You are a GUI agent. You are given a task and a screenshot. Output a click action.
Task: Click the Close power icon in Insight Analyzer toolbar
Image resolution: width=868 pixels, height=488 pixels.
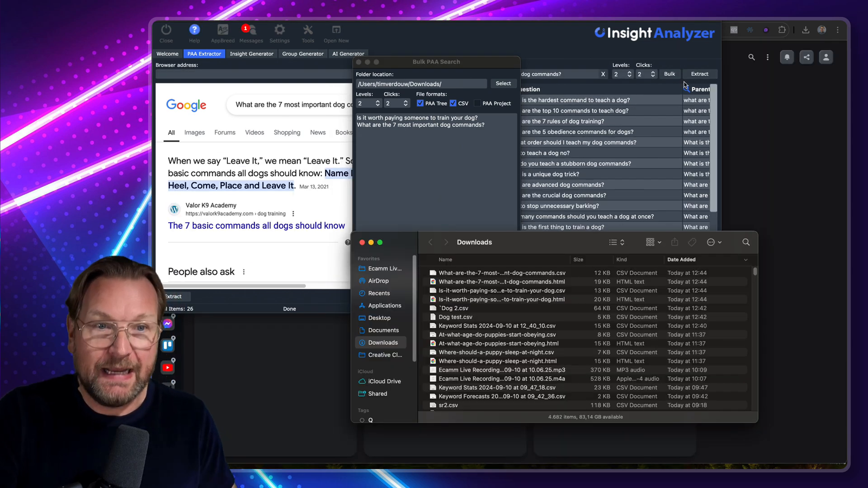point(166,30)
